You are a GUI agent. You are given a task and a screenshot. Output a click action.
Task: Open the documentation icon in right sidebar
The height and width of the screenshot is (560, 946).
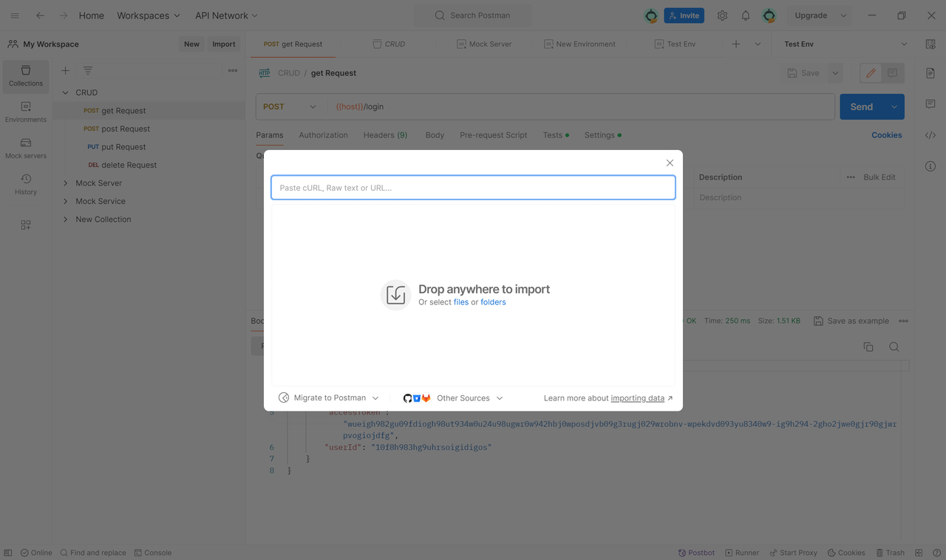point(930,73)
